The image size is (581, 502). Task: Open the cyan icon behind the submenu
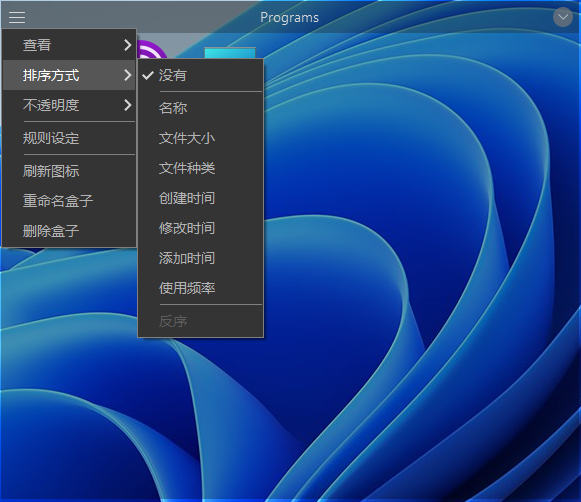(x=230, y=53)
